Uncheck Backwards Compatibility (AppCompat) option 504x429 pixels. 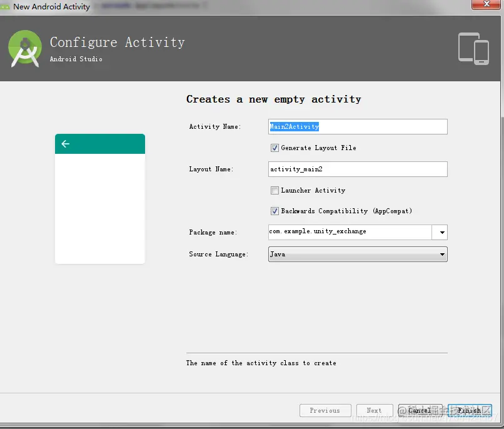[x=275, y=211]
